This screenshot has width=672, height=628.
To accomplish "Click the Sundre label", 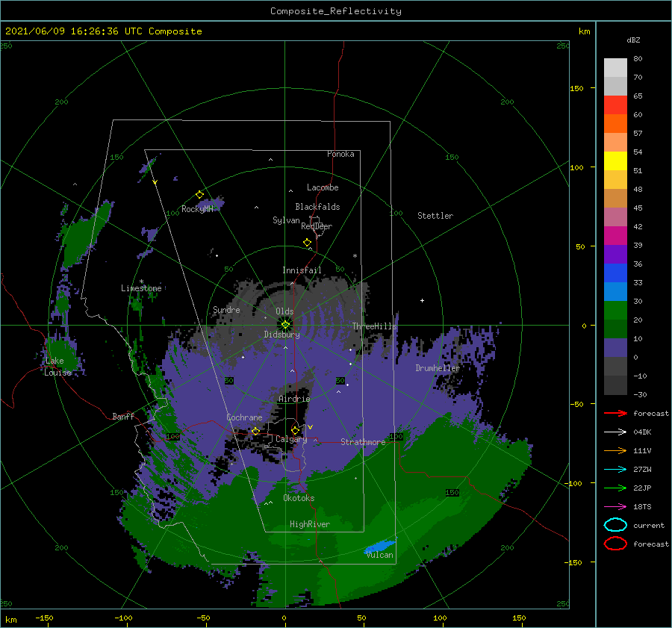I will pyautogui.click(x=226, y=309).
